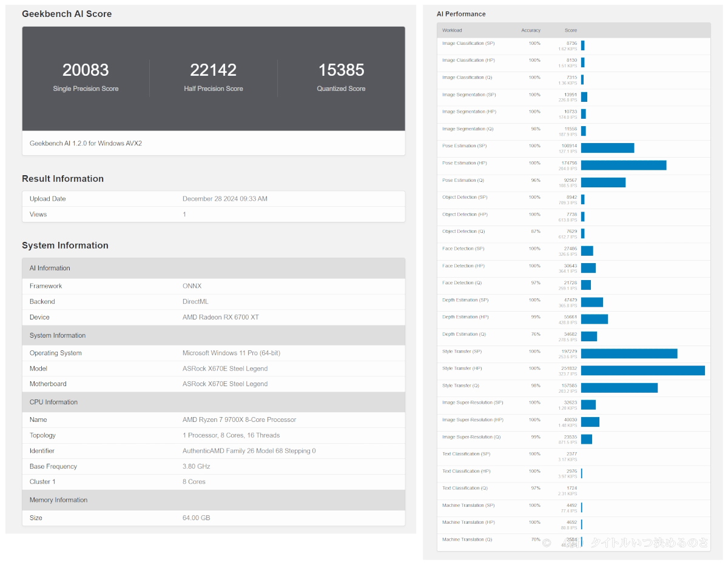Viewport: 728px width, 565px height.
Task: Click the Image Super-Resolution (HP) score bar
Action: point(590,422)
